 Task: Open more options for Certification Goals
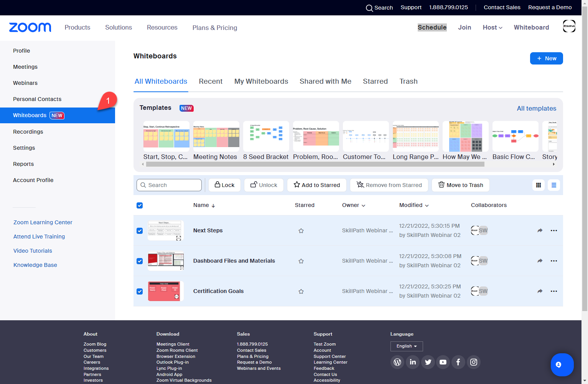pos(554,291)
